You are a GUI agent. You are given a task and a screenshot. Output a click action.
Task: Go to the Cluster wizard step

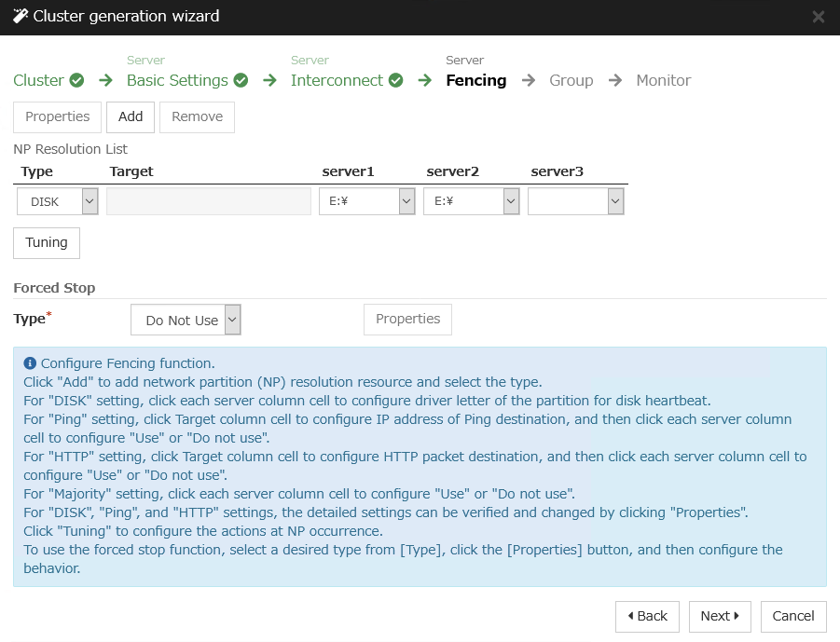pyautogui.click(x=38, y=80)
